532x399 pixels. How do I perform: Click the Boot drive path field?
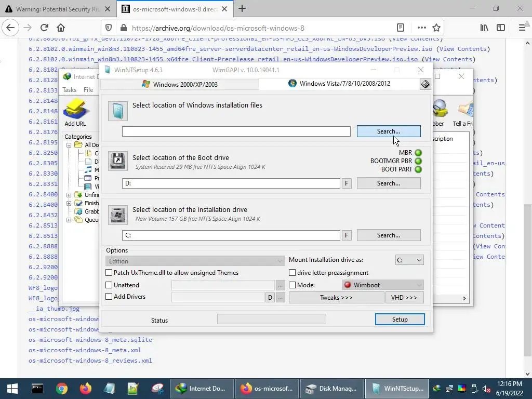[231, 183]
